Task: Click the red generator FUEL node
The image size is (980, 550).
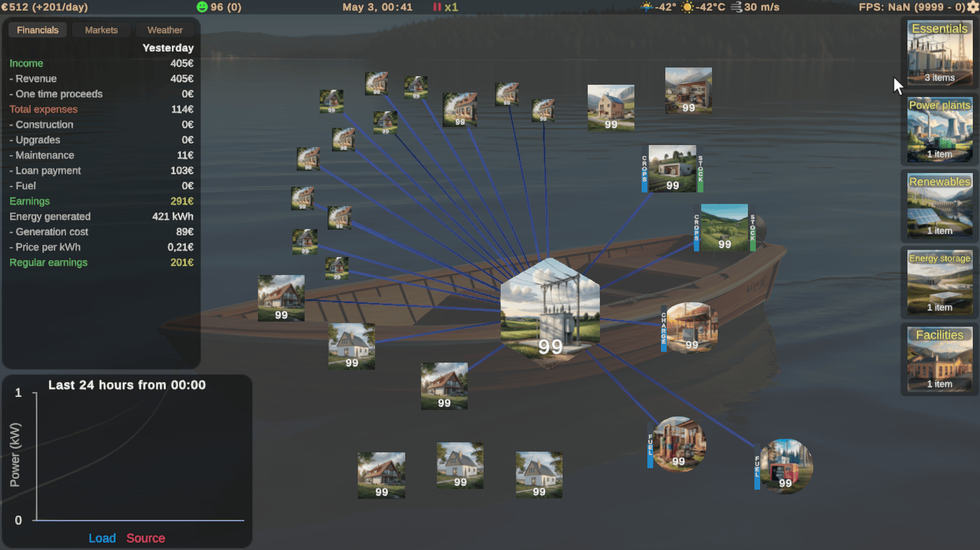Action: 785,466
